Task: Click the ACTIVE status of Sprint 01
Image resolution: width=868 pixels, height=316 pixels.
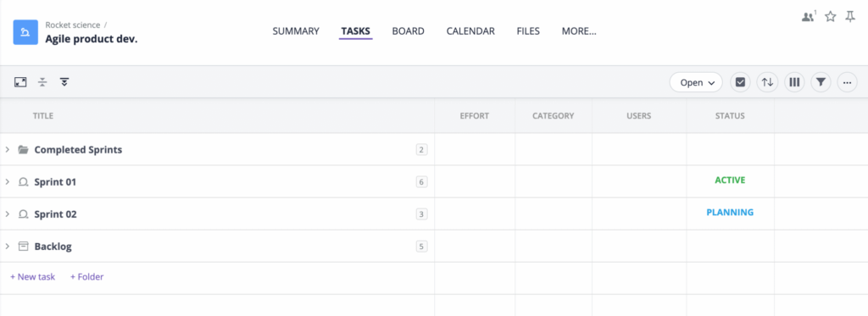Action: pos(730,180)
